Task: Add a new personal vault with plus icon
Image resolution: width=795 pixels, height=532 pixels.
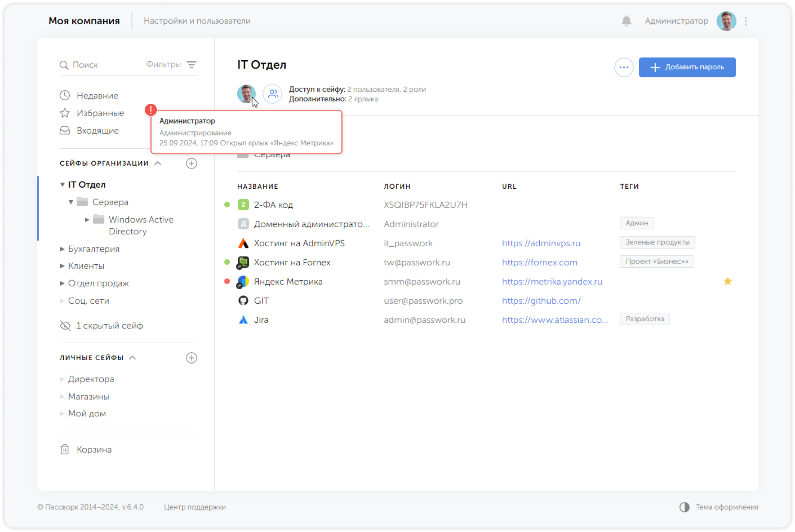Action: pyautogui.click(x=191, y=358)
